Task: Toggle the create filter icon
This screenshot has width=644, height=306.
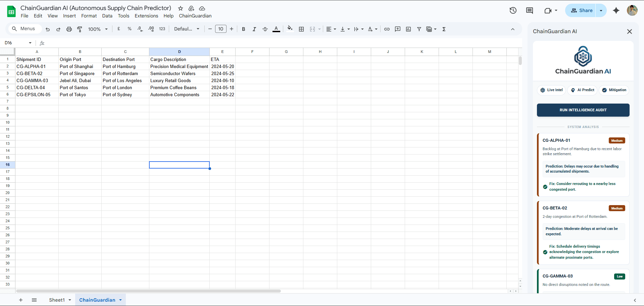Action: (x=419, y=29)
